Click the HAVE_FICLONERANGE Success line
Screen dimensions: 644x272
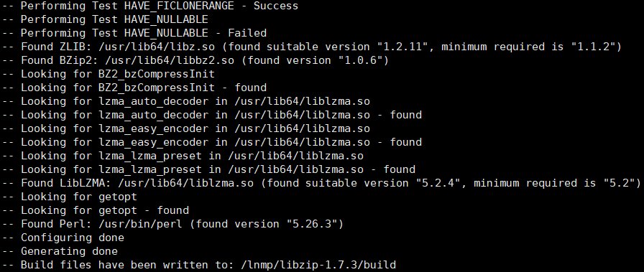tap(150, 6)
